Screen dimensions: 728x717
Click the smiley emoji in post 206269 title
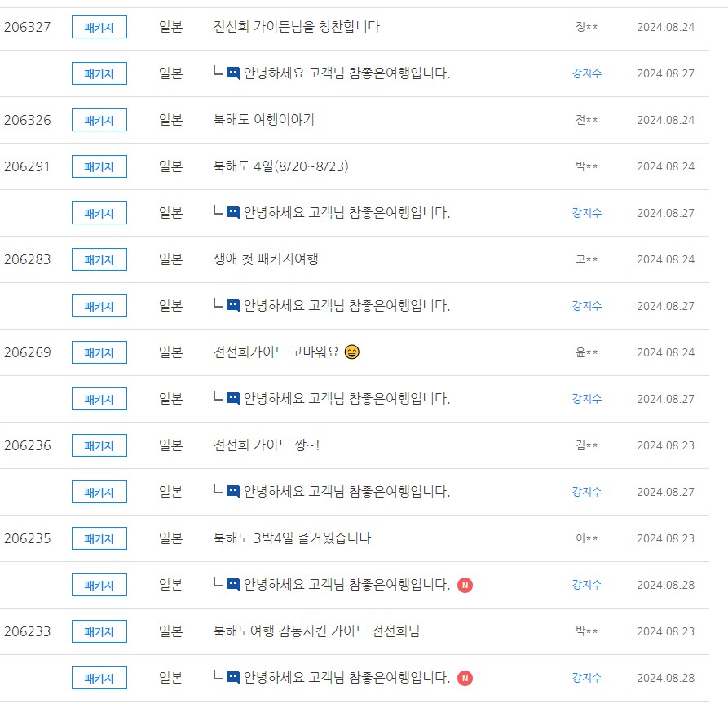pos(352,352)
